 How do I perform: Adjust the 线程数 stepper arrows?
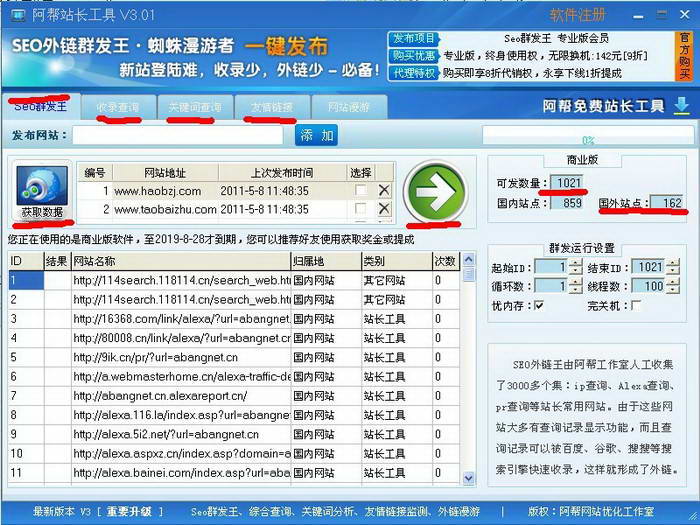673,286
